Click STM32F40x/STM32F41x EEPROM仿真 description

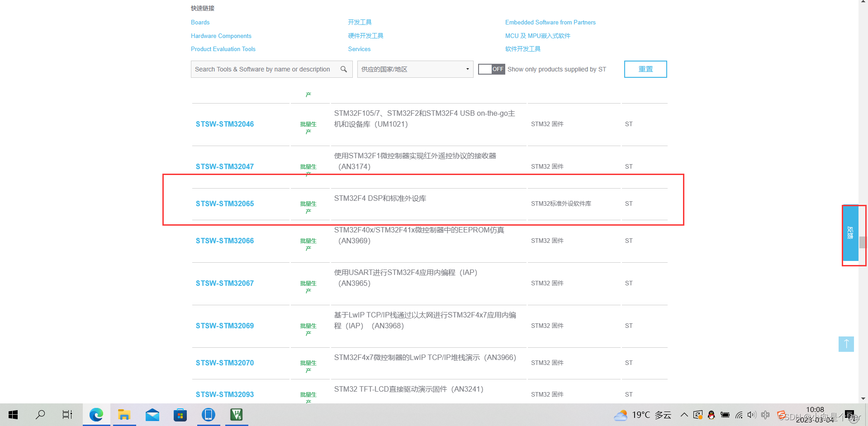419,235
